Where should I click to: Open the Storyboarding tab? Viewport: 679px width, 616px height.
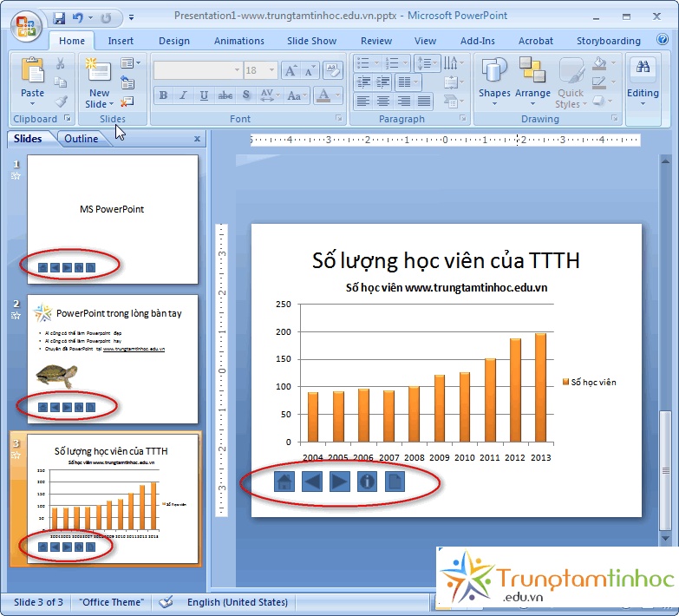click(609, 41)
